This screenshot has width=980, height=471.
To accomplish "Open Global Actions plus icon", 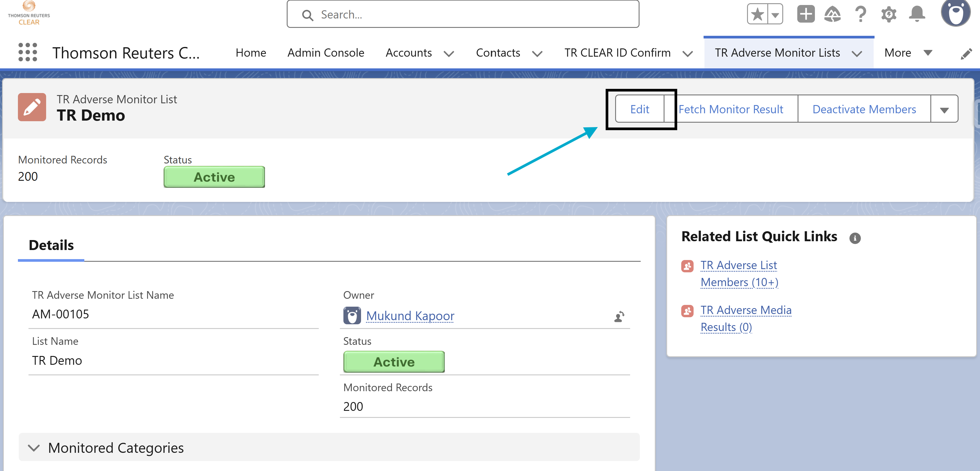I will pyautogui.click(x=806, y=14).
